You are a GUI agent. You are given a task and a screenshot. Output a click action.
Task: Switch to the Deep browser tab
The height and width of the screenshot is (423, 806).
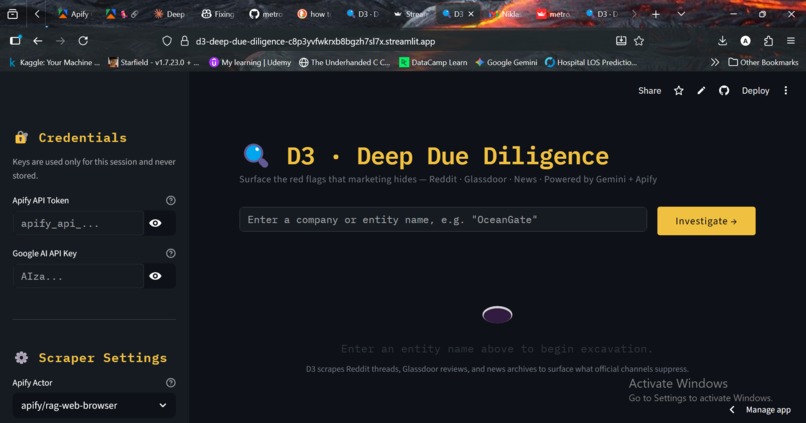point(170,14)
